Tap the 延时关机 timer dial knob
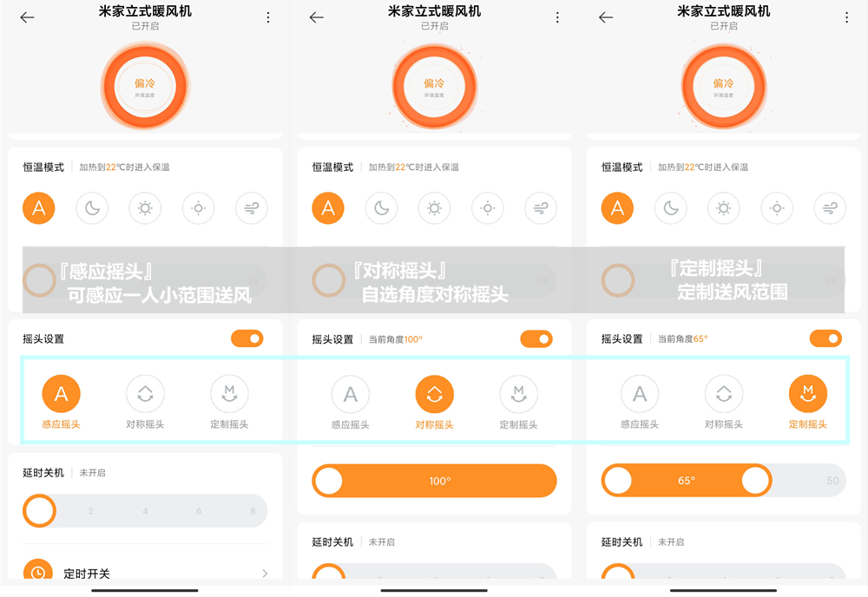 click(x=39, y=510)
